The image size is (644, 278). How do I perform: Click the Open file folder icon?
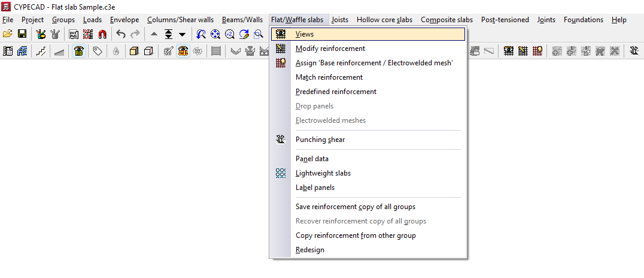8,34
